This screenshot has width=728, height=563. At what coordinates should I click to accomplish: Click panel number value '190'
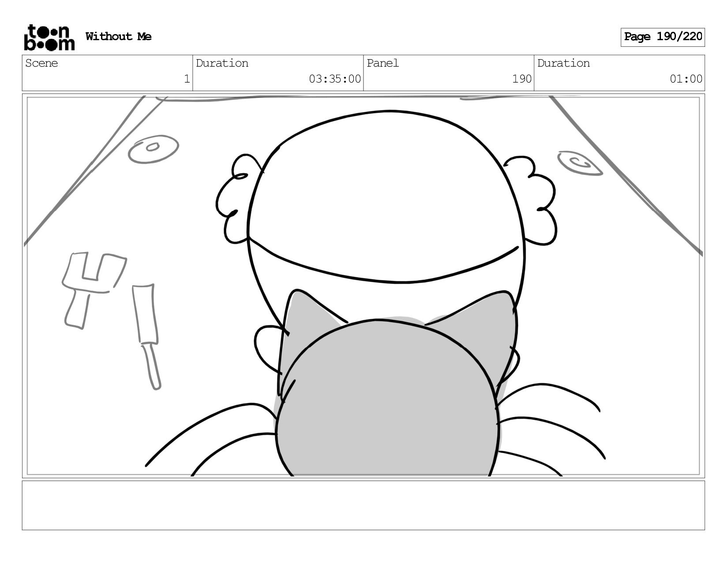pyautogui.click(x=522, y=79)
